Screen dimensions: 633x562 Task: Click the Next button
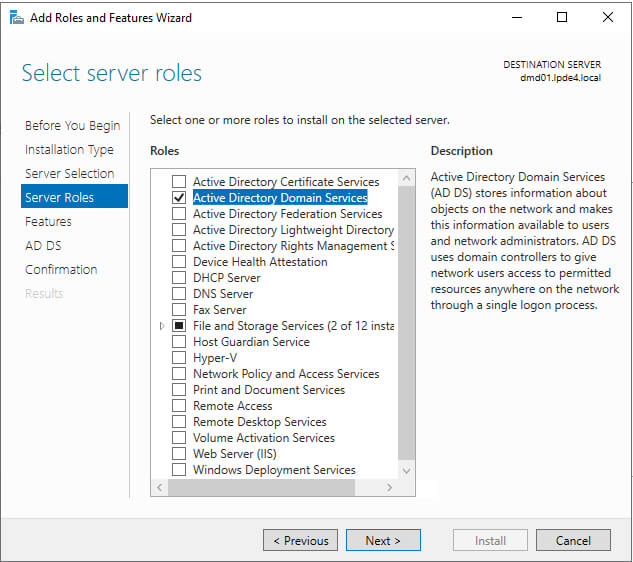tap(383, 541)
